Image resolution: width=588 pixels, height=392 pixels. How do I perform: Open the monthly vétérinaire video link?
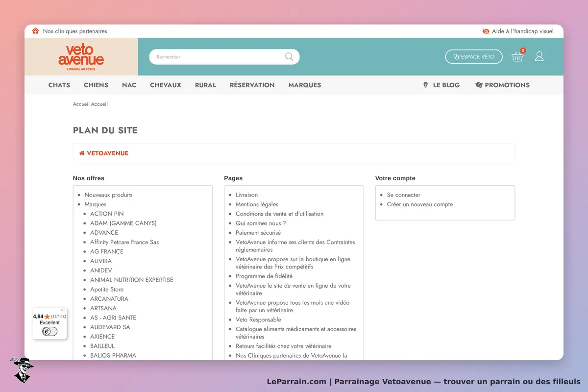293,306
